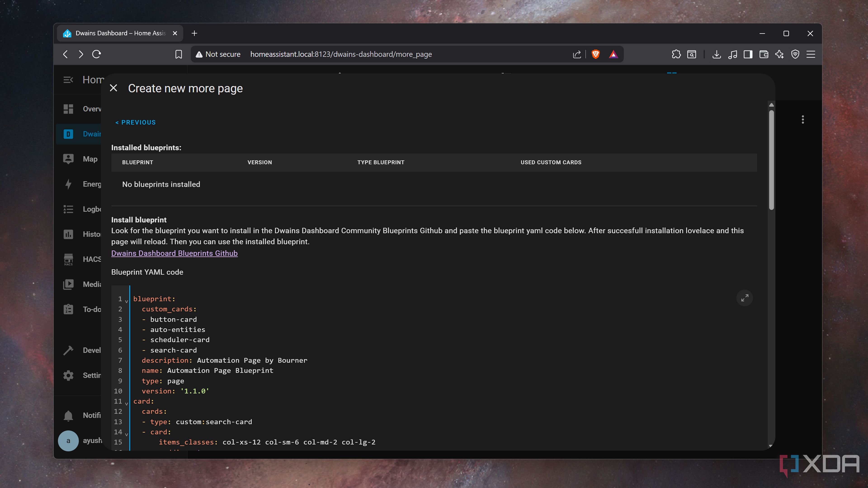
Task: Open the Brave Shields lion icon
Action: [596, 54]
